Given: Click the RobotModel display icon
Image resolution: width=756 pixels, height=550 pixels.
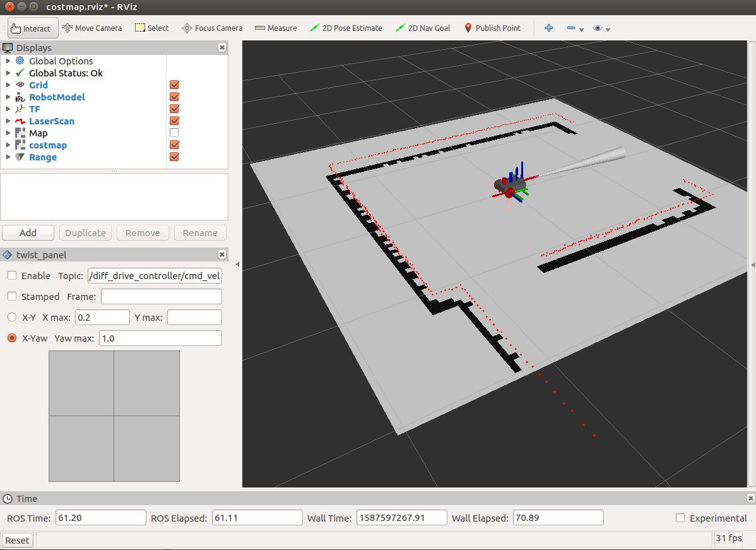Looking at the screenshot, I should pos(20,97).
